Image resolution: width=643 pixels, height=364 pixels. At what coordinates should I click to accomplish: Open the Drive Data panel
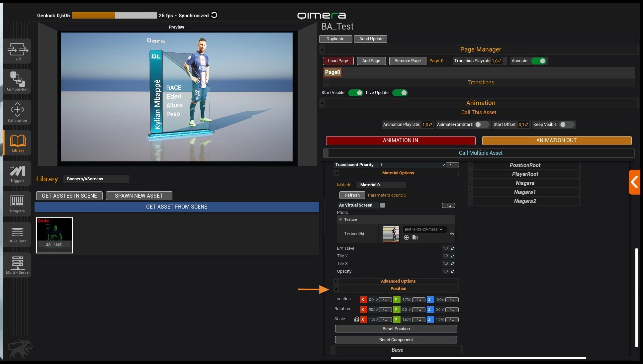click(x=17, y=234)
